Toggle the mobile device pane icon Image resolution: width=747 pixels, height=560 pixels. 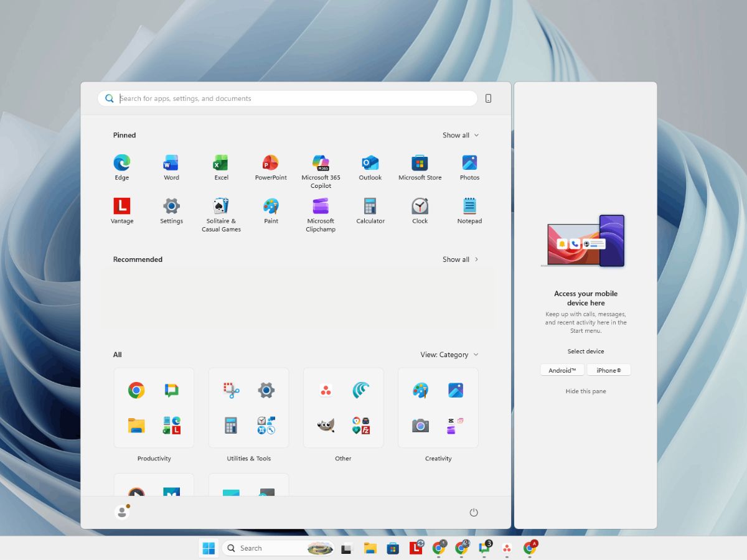pos(488,98)
